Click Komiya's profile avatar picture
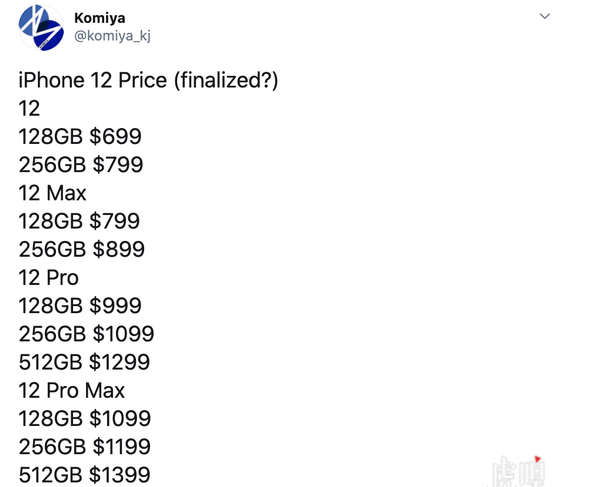The height and width of the screenshot is (487, 615). [x=41, y=27]
